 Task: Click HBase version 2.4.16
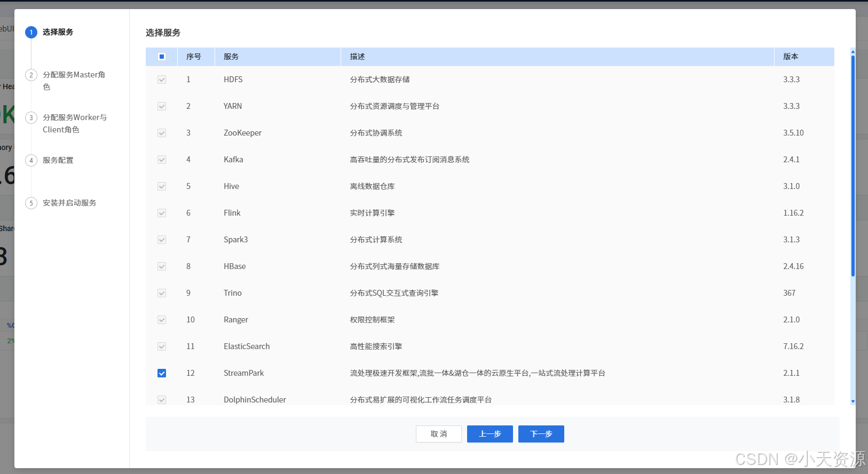coord(793,266)
